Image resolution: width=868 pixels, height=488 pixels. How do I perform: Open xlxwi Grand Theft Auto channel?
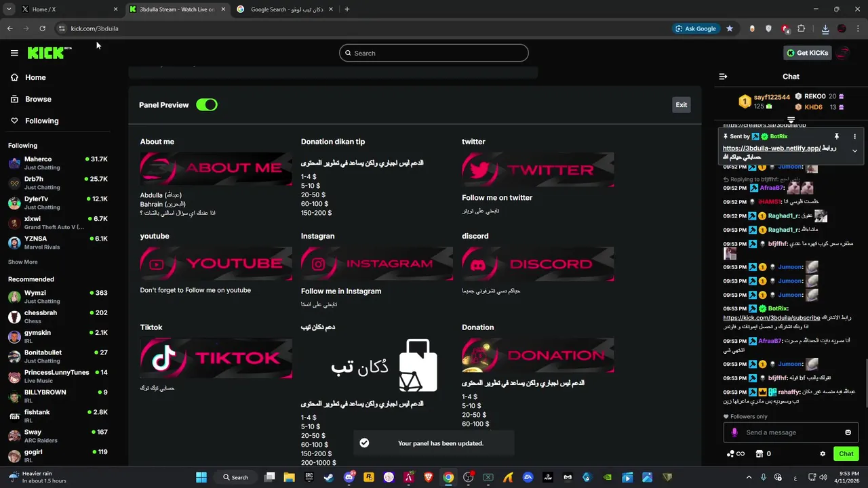[58, 222]
